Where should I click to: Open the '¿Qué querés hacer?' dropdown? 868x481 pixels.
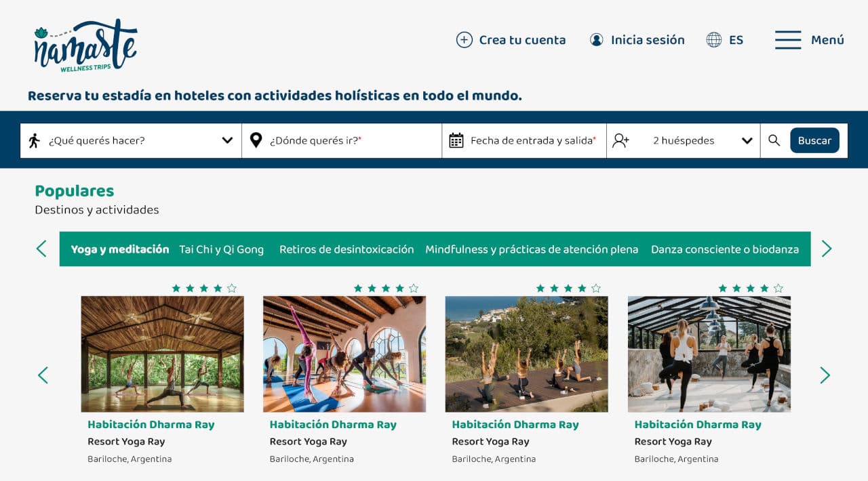[x=227, y=140]
